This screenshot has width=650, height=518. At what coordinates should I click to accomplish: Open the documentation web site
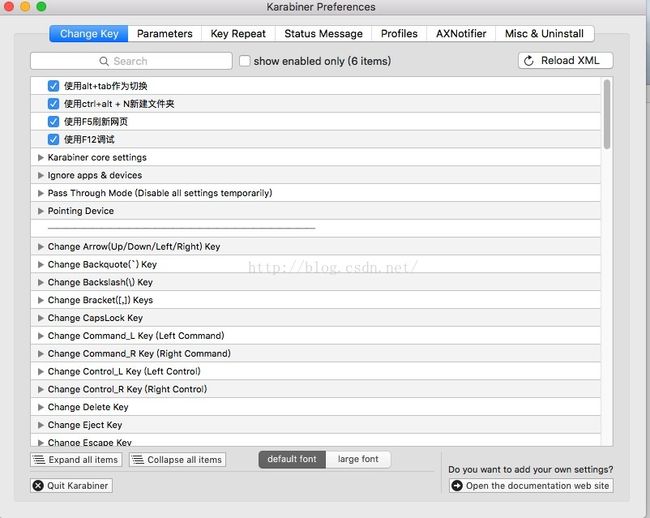click(x=531, y=486)
